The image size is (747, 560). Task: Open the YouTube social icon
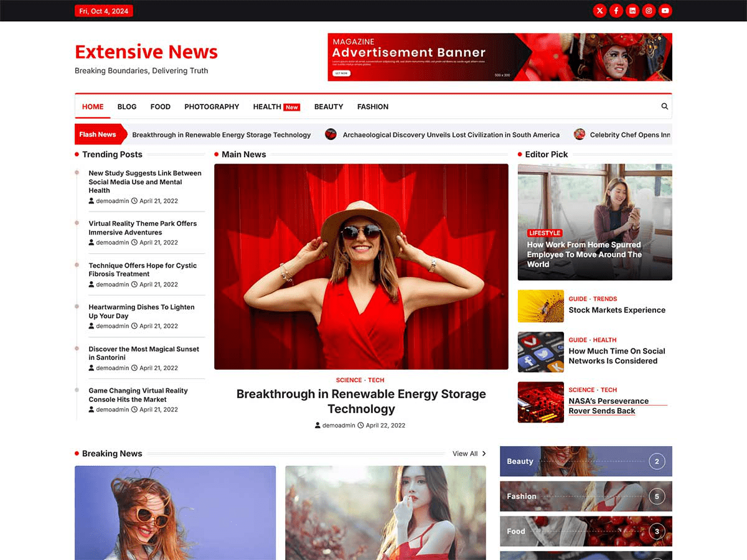click(665, 11)
